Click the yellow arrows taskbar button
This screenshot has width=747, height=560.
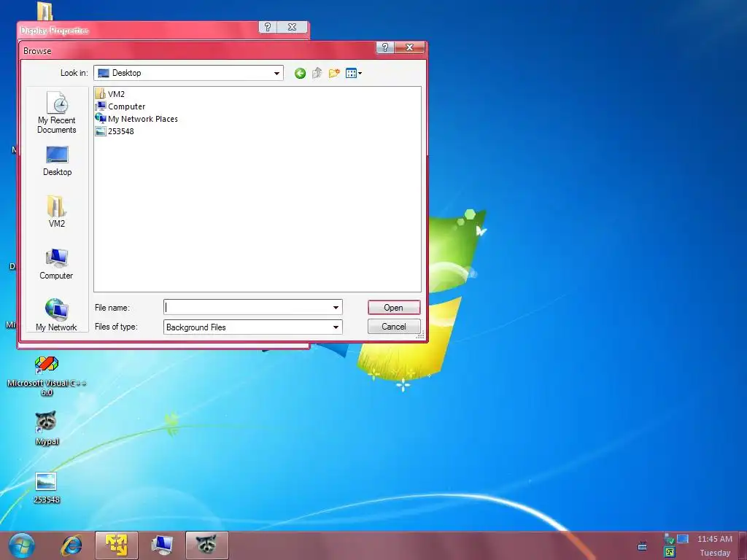click(x=117, y=545)
